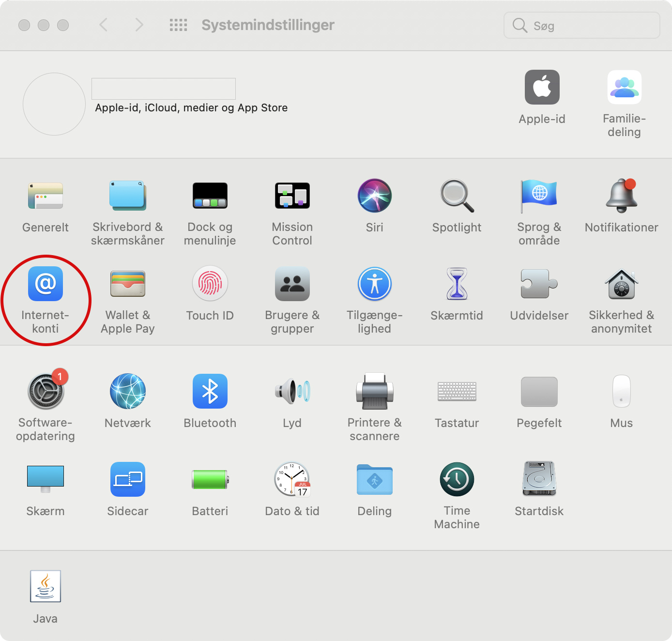Viewport: 672px width, 641px height.
Task: Click the Apple-id account name field
Action: tap(164, 89)
